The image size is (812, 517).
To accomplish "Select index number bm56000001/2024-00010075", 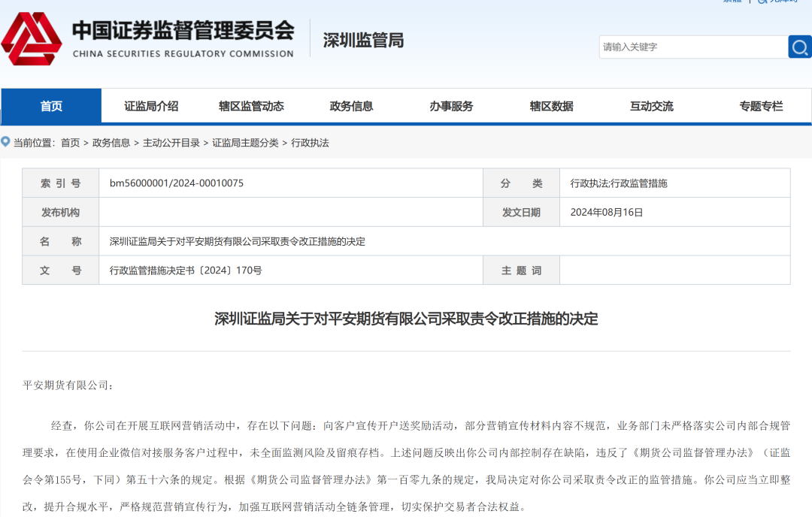I will point(177,183).
